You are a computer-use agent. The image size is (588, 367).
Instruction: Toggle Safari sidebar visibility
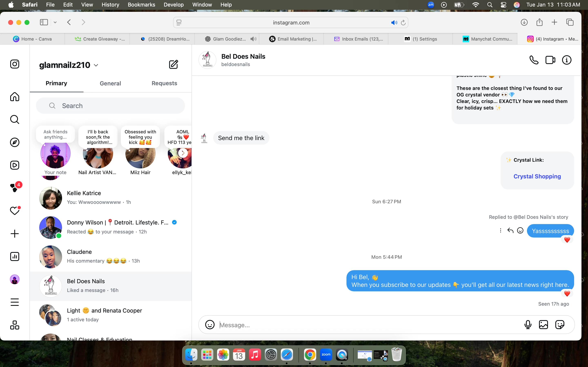tap(44, 22)
